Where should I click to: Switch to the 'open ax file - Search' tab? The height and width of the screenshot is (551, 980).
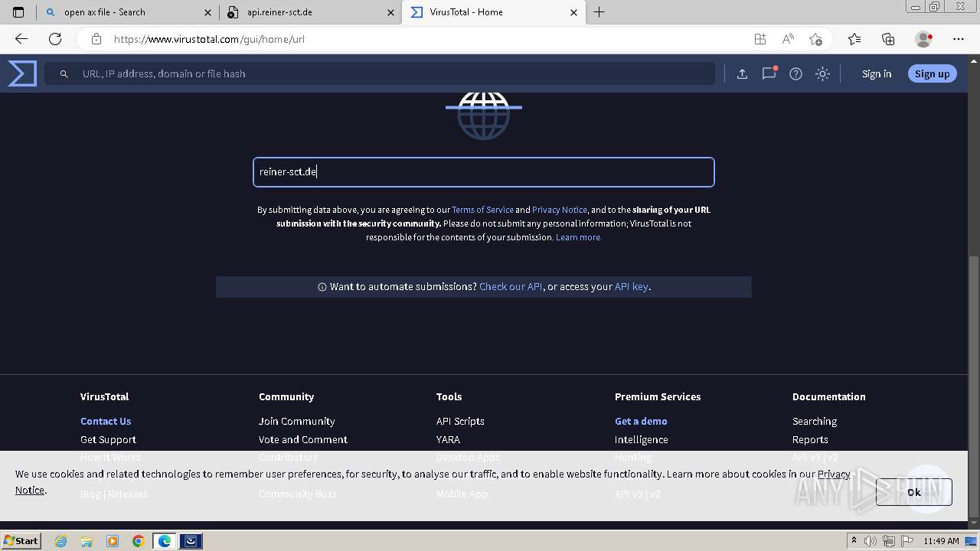129,12
